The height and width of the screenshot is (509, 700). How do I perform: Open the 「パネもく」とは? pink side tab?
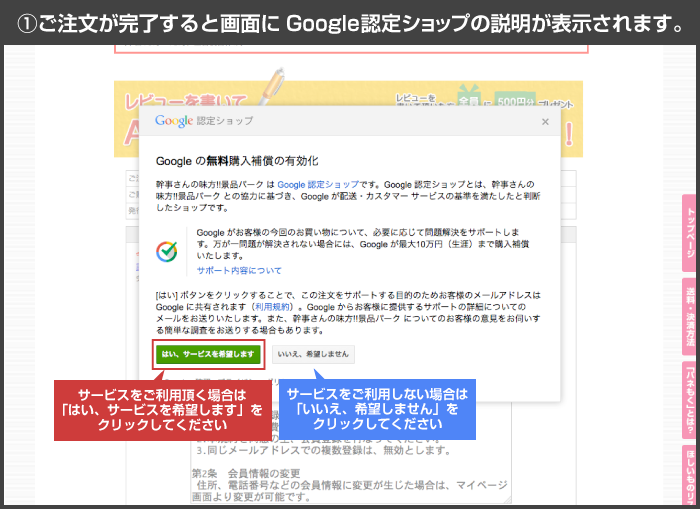point(691,400)
